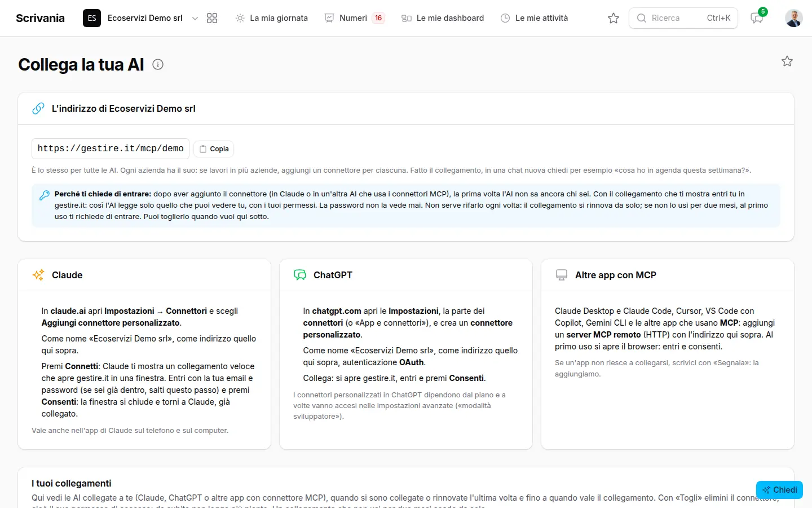Open the Chiedi assistant button
Image resolution: width=812 pixels, height=508 pixels.
click(779, 490)
